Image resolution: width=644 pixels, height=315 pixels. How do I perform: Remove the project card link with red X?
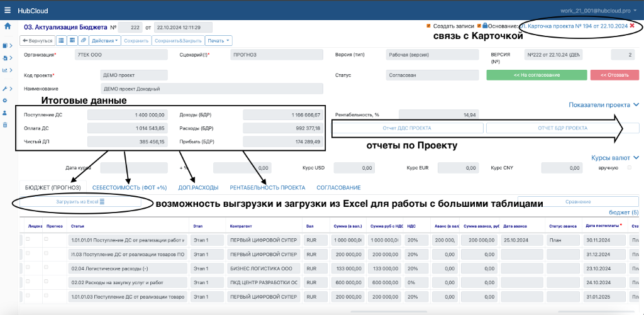point(632,25)
